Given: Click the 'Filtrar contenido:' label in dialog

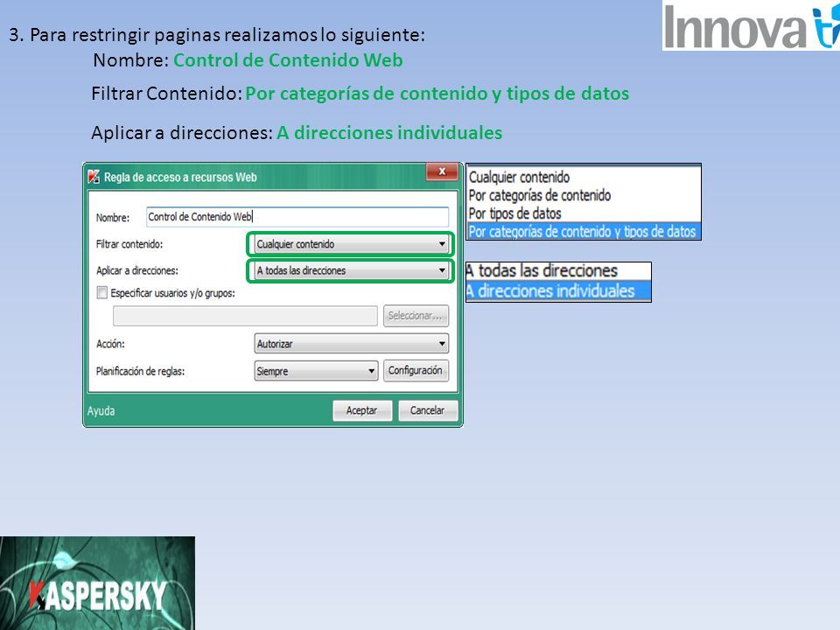Looking at the screenshot, I should (x=129, y=244).
